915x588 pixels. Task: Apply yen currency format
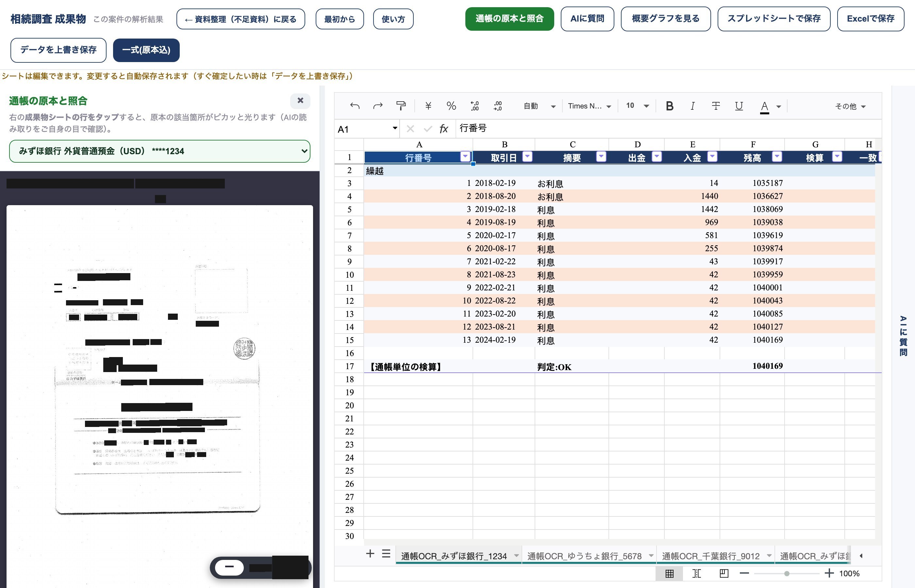pyautogui.click(x=428, y=106)
